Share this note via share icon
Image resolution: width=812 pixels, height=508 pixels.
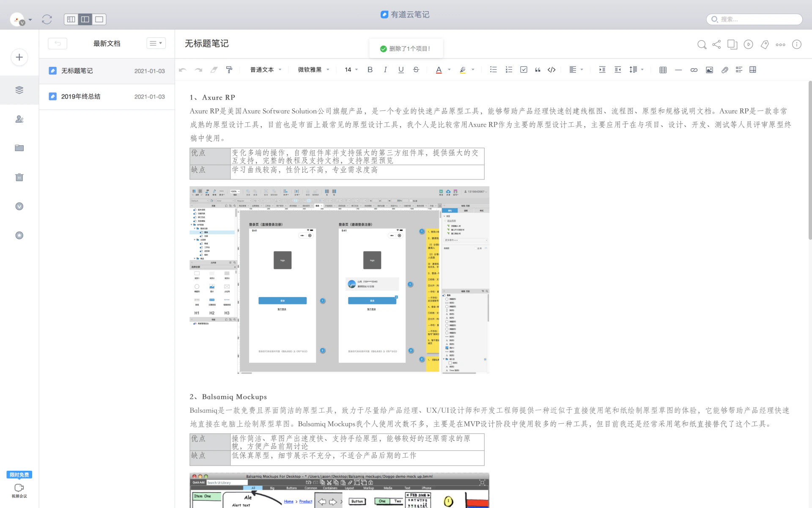pos(716,44)
